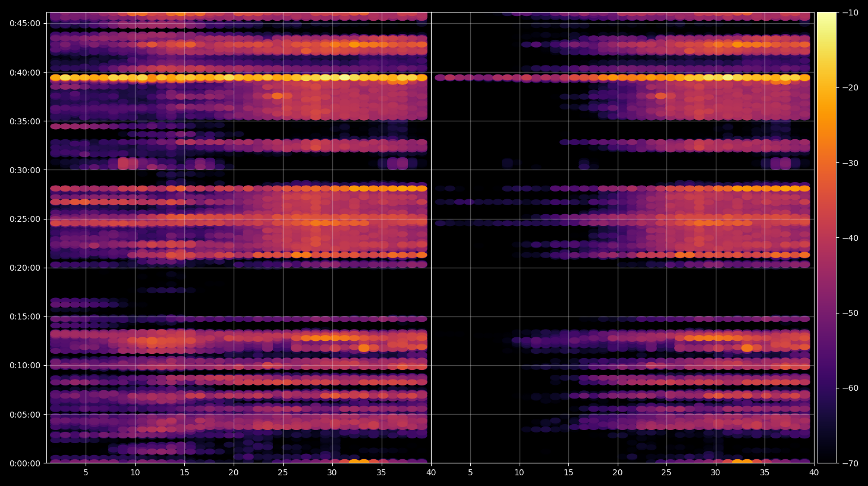The width and height of the screenshot is (868, 486).
Task: Select x-axis label 30 under right heatmap
Action: click(x=715, y=473)
